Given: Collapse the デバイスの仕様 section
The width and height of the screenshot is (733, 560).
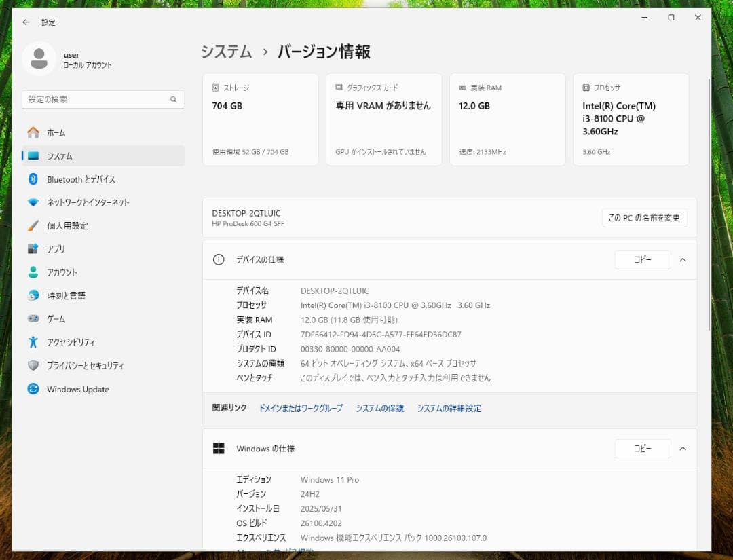Looking at the screenshot, I should tap(683, 259).
